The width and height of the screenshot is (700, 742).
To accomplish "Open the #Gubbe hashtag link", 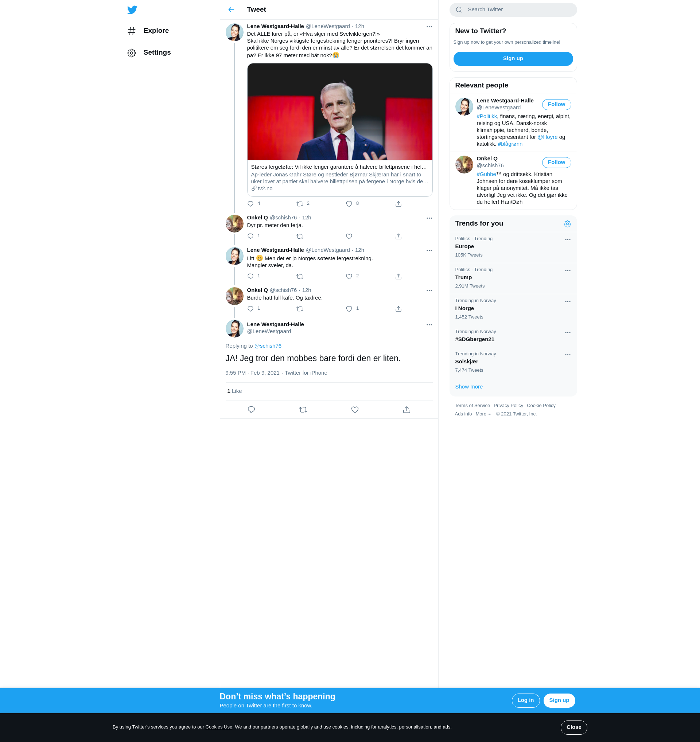I will 486,174.
